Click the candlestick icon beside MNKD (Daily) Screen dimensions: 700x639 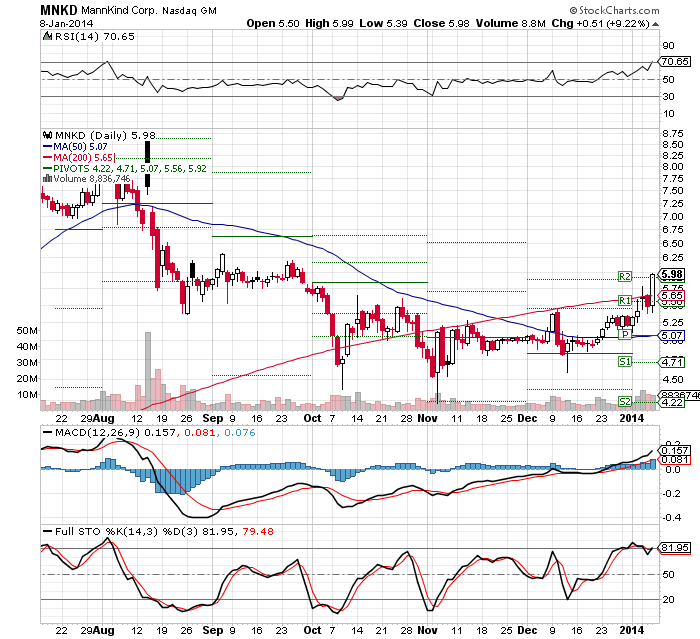(x=47, y=135)
